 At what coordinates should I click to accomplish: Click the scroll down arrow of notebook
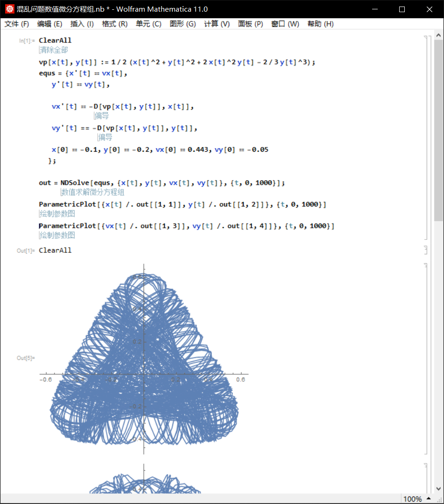[x=438, y=489]
